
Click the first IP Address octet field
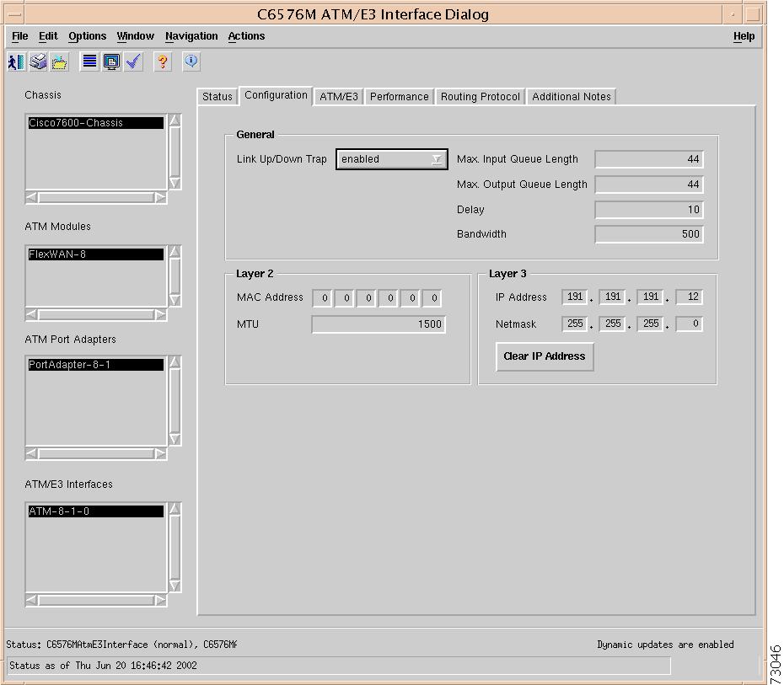click(x=574, y=297)
